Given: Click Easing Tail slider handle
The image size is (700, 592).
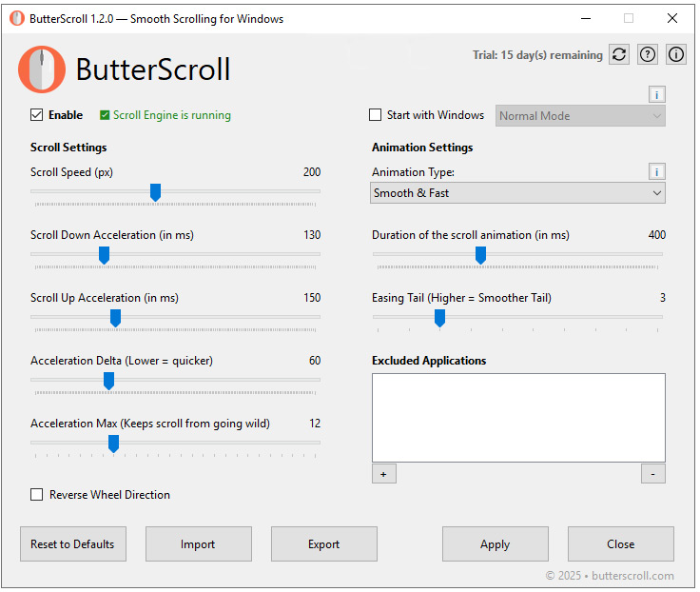Looking at the screenshot, I should (439, 318).
